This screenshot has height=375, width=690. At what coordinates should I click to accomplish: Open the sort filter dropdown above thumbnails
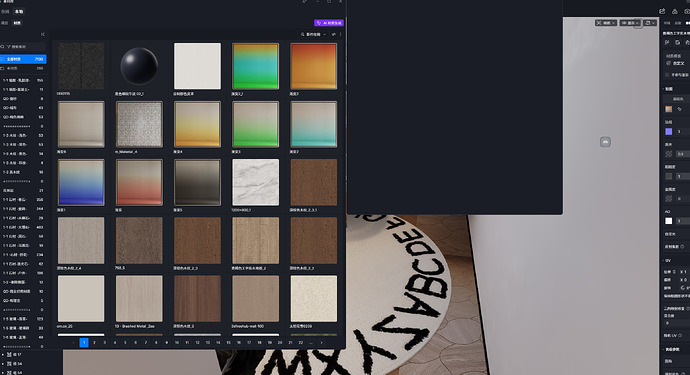313,34
